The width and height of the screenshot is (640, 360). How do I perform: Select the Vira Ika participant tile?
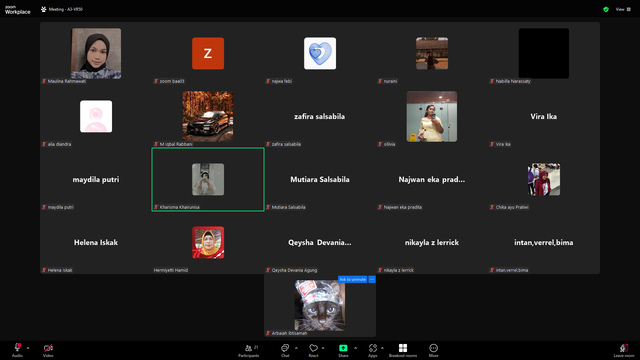[544, 116]
